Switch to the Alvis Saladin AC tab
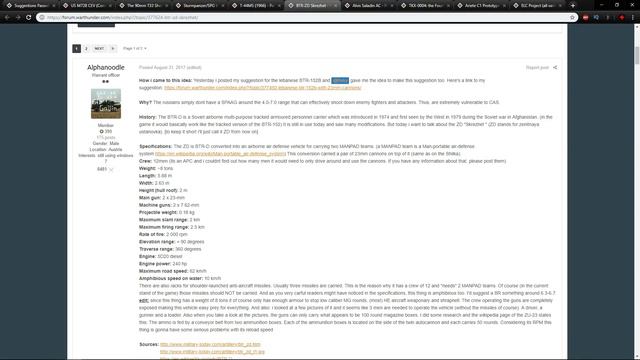Viewport: 640px width, 360px height. pos(369,6)
